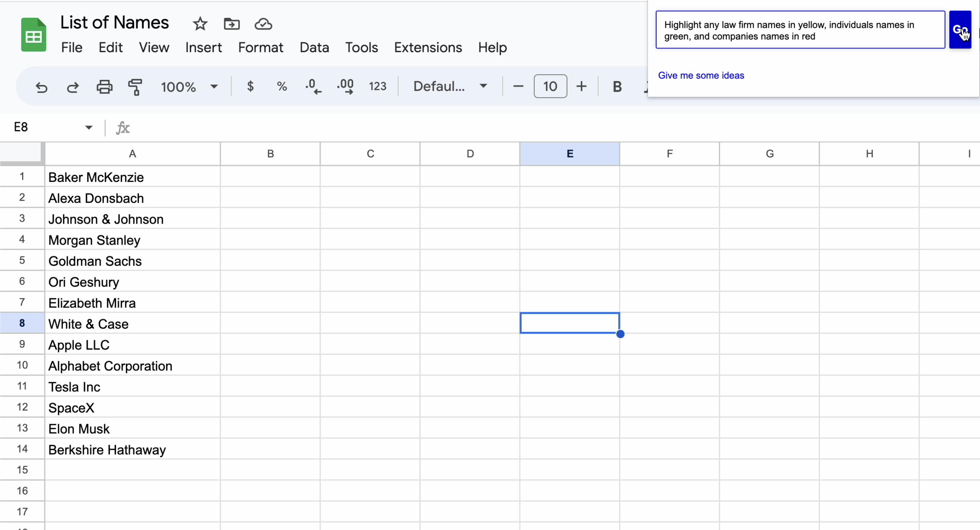Image resolution: width=980 pixels, height=530 pixels.
Task: Increase font size with plus button
Action: [581, 86]
